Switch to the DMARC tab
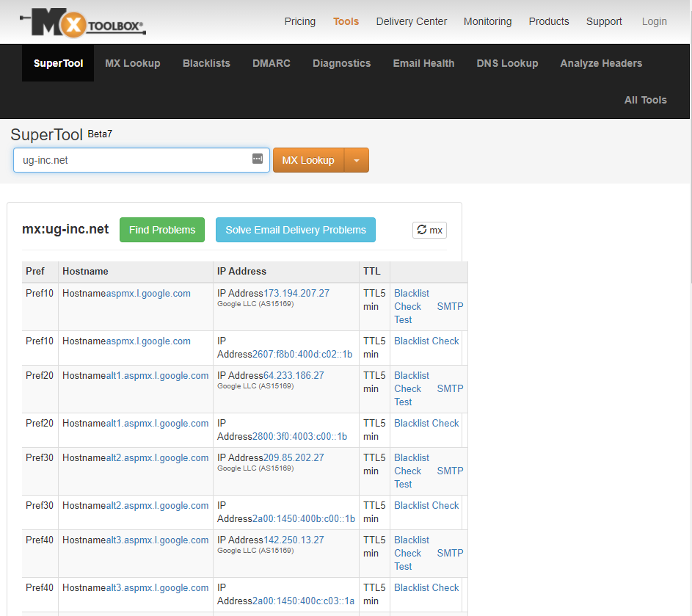This screenshot has height=616, width=692. [272, 63]
